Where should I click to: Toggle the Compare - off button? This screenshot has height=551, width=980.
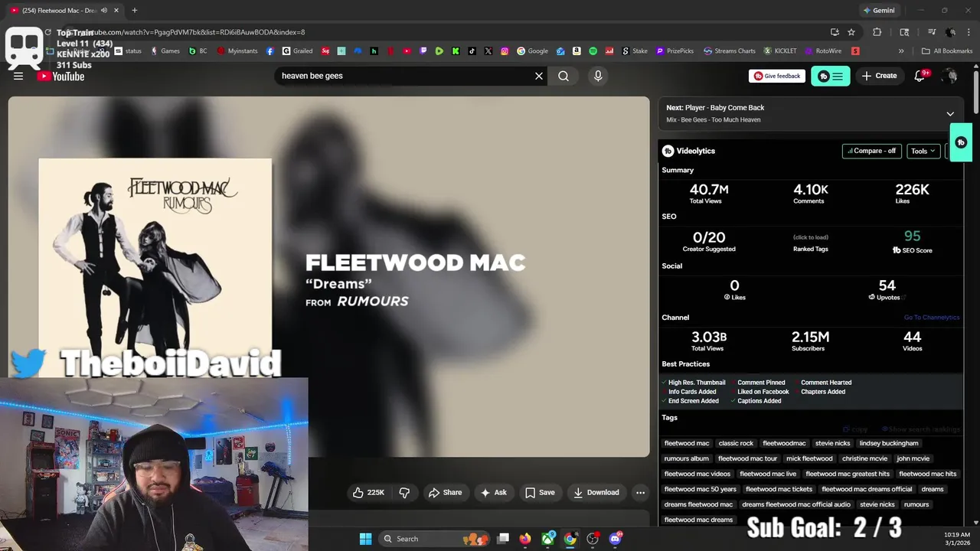[x=871, y=151]
